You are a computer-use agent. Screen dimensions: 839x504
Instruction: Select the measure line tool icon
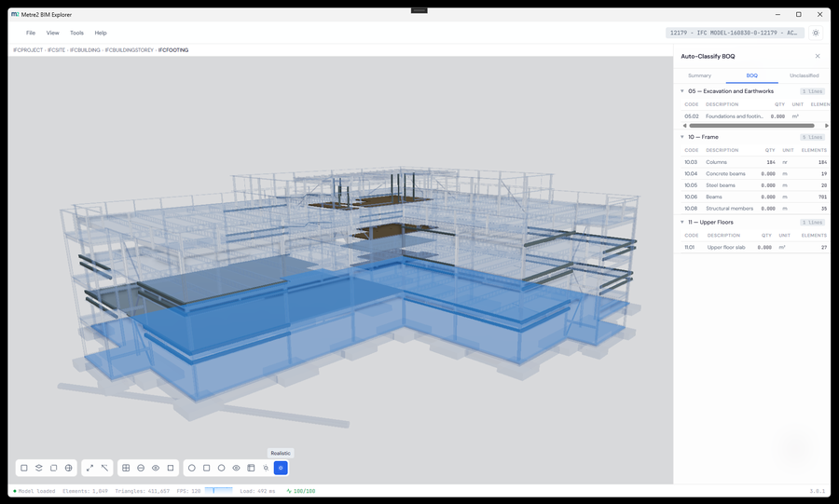coord(104,468)
